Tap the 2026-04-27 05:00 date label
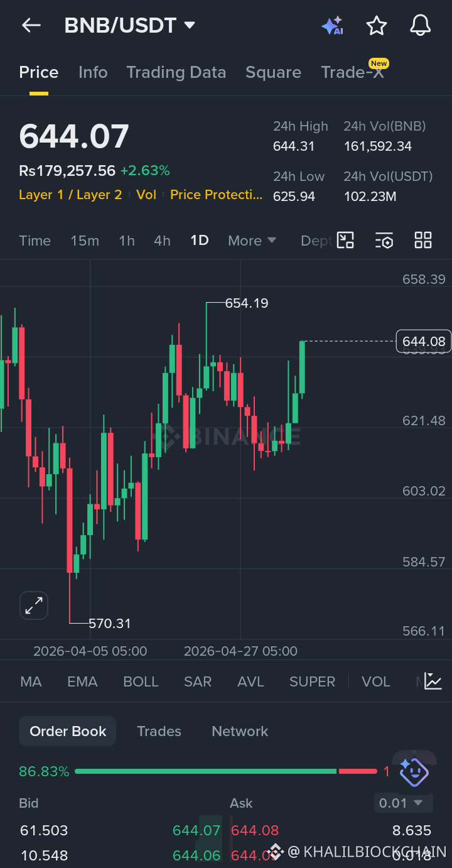This screenshot has width=452, height=868. pos(240,651)
